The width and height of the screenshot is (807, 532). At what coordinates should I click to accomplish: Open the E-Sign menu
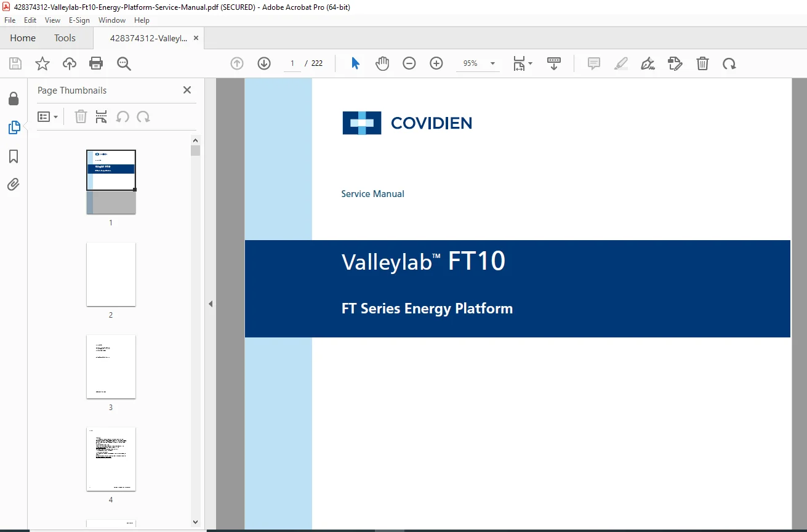[79, 20]
